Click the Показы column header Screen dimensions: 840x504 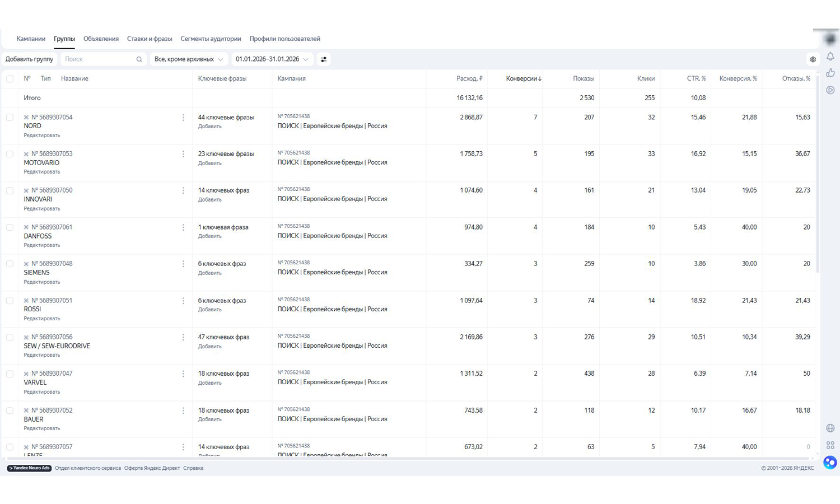tap(584, 79)
